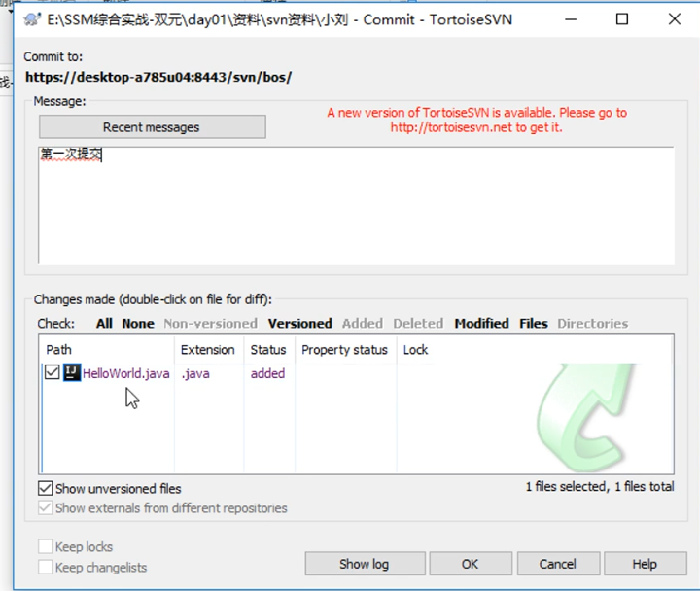Sort list by Status column header
Image resolution: width=700 pixels, height=591 pixels.
(x=269, y=350)
